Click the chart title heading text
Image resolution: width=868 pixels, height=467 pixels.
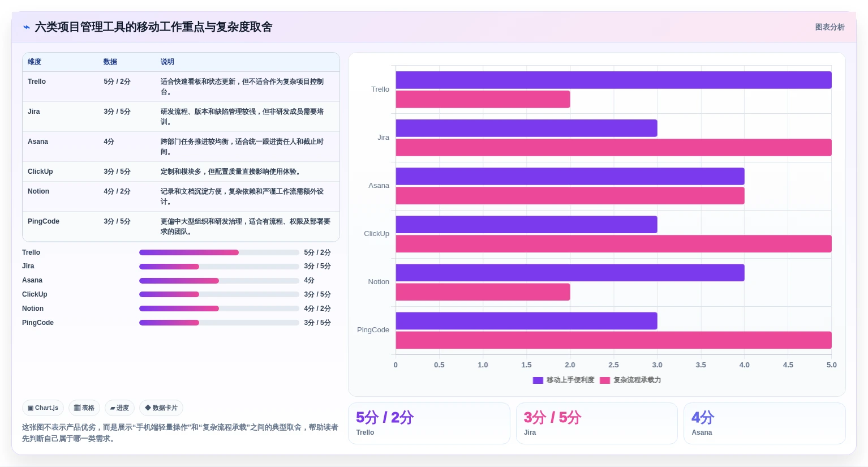[153, 27]
